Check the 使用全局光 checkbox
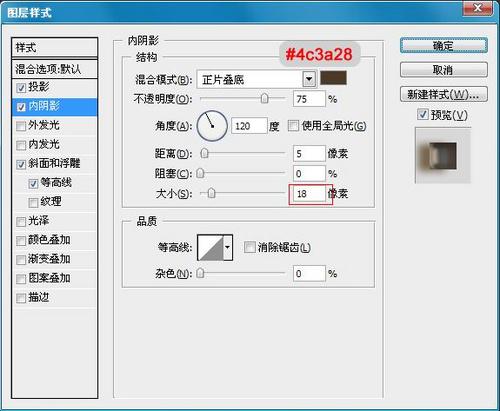500x411 pixels. click(293, 126)
